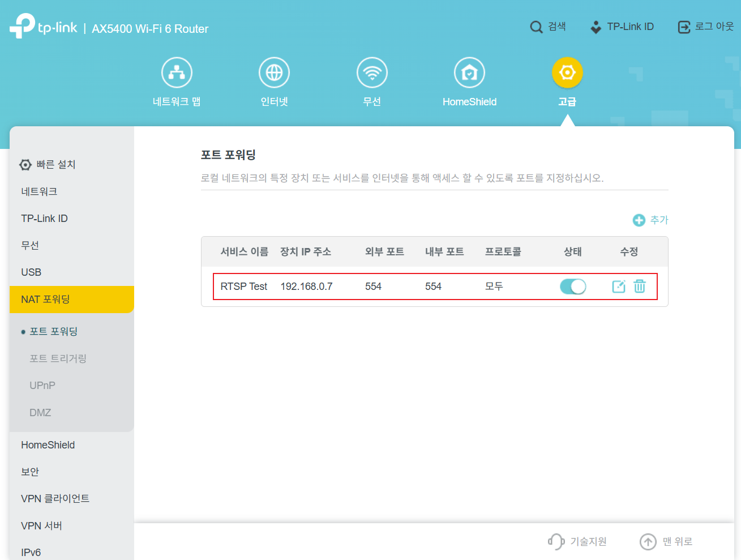This screenshot has height=560, width=741.
Task: Open the HomeShield top navigation icon
Action: pos(469,73)
